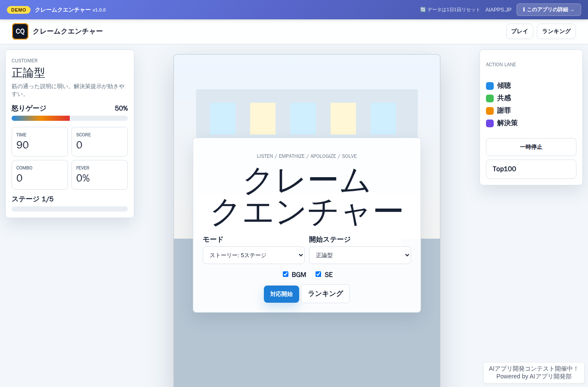Open the 開始ステージ dropdown

tap(360, 255)
